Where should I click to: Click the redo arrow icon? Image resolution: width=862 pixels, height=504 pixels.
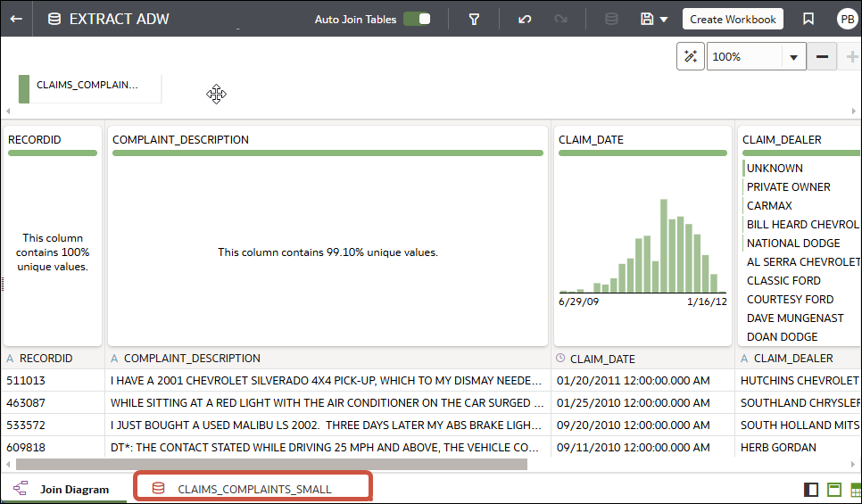pyautogui.click(x=560, y=20)
